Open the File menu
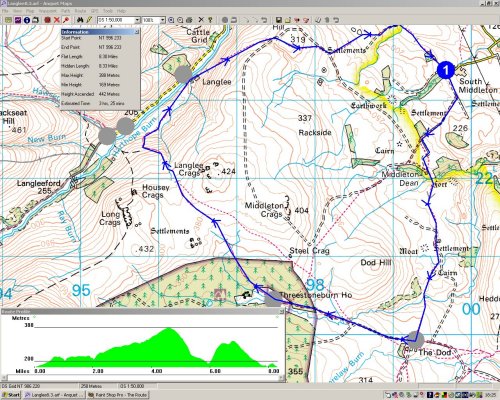The image size is (500, 400). click(x=5, y=11)
